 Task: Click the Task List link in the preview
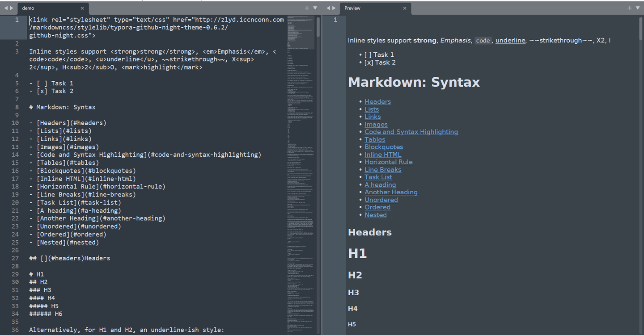(378, 177)
